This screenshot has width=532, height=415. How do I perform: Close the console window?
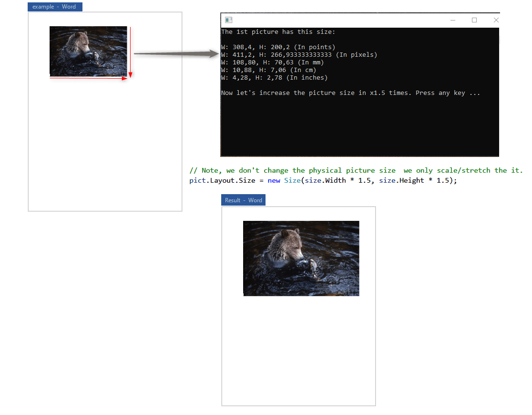tap(496, 20)
